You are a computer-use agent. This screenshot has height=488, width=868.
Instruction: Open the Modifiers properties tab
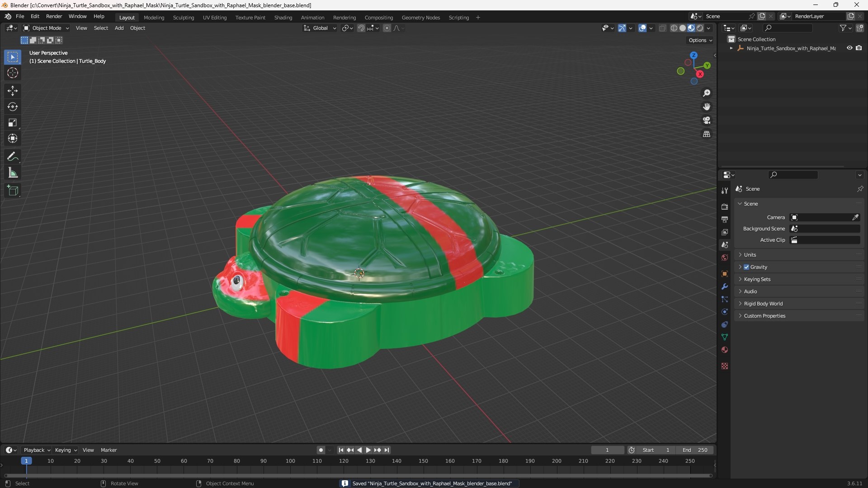coord(725,286)
